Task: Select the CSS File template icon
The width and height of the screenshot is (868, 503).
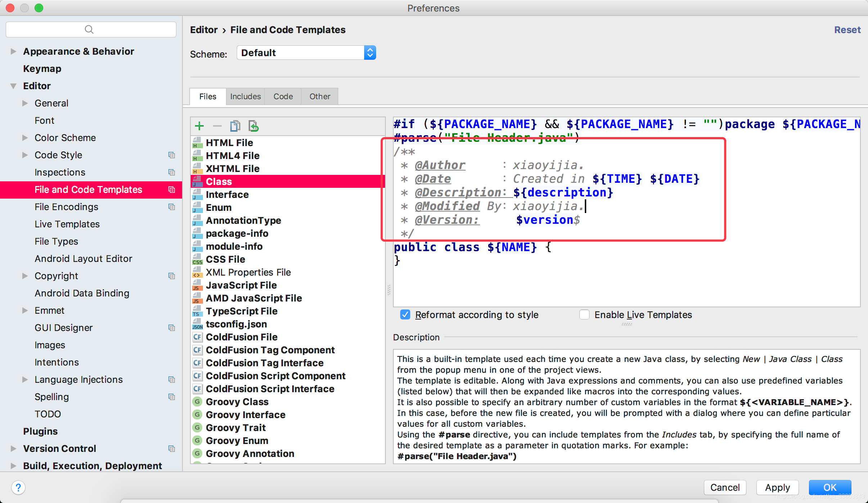Action: (197, 259)
